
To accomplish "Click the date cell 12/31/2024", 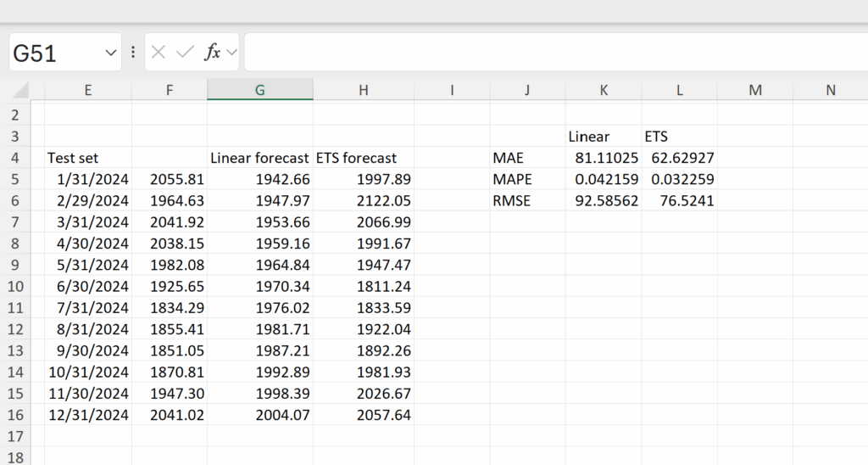I will tap(88, 415).
